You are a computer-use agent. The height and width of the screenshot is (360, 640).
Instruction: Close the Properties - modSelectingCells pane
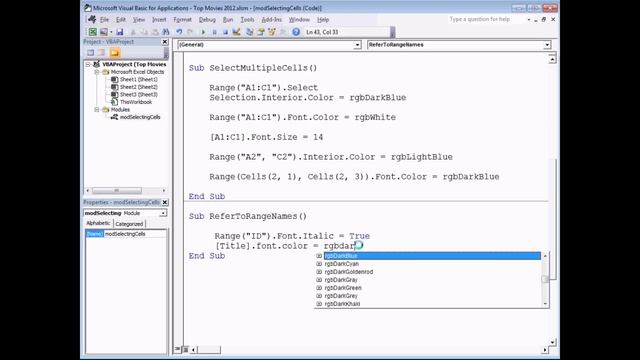click(x=165, y=202)
